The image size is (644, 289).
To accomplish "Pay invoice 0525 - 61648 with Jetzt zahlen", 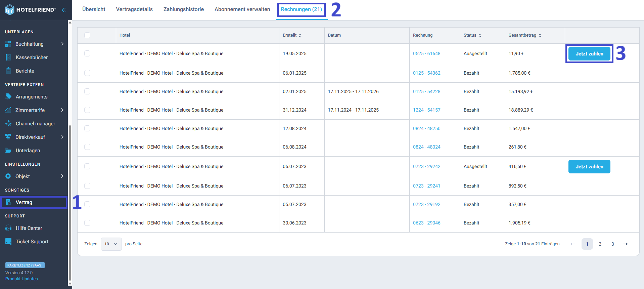I will tap(589, 54).
